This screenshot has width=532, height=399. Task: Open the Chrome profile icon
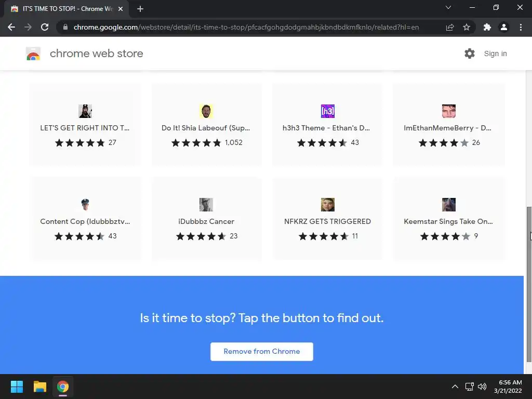[504, 27]
